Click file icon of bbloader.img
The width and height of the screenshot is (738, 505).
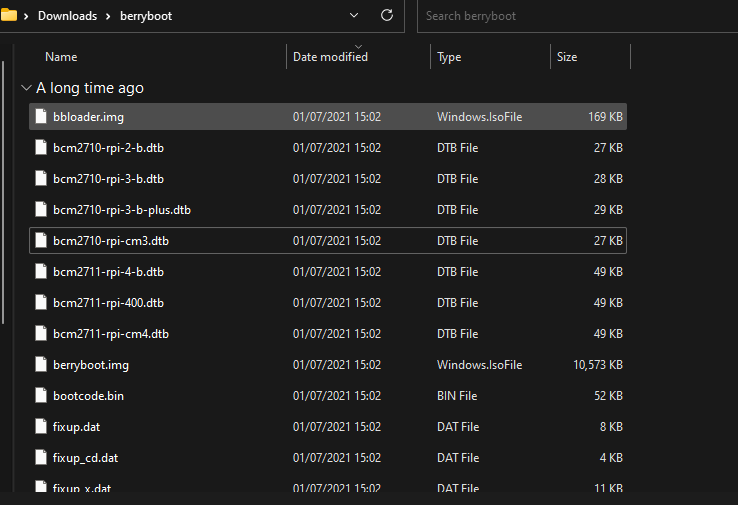click(x=41, y=116)
